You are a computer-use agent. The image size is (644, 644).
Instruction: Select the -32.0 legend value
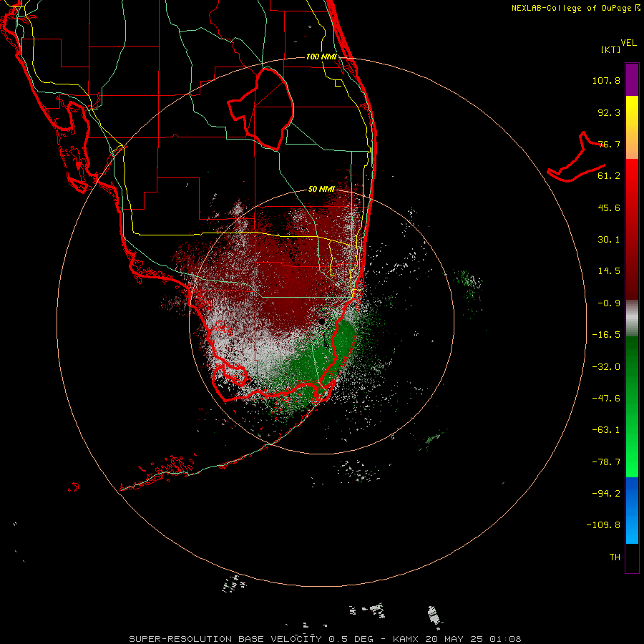[x=606, y=367]
